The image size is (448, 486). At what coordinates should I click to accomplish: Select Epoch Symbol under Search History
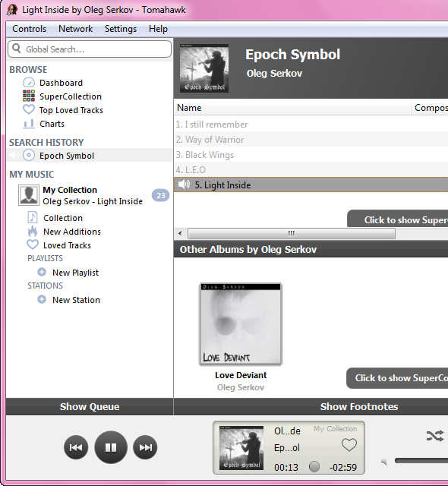coord(90,155)
